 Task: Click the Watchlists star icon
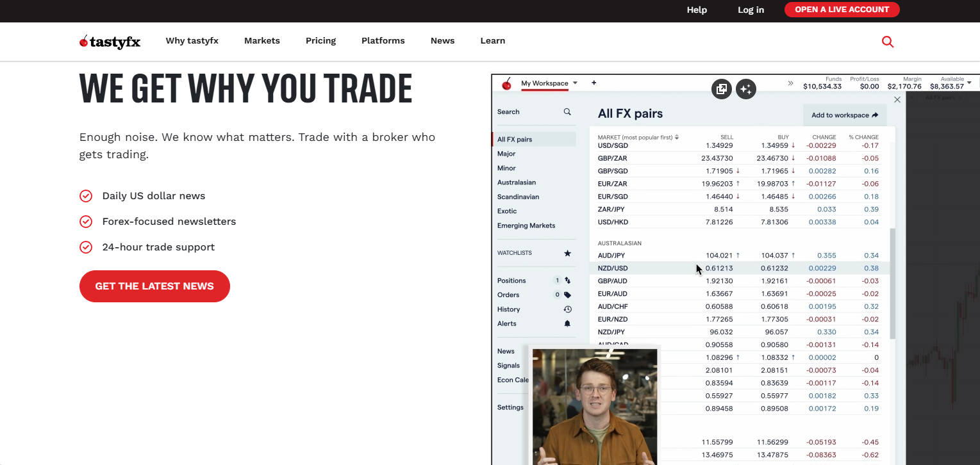click(567, 253)
